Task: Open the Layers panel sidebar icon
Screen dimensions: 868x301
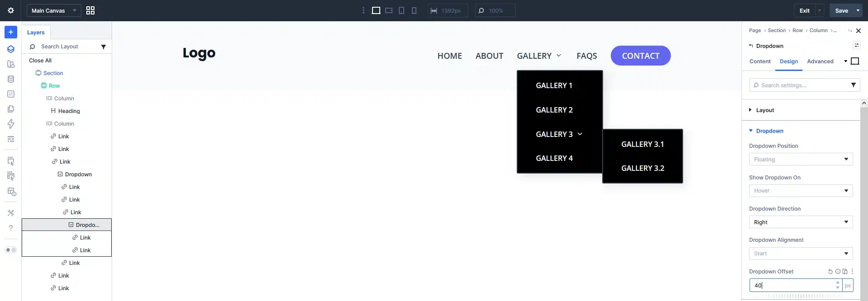Action: 11,49
